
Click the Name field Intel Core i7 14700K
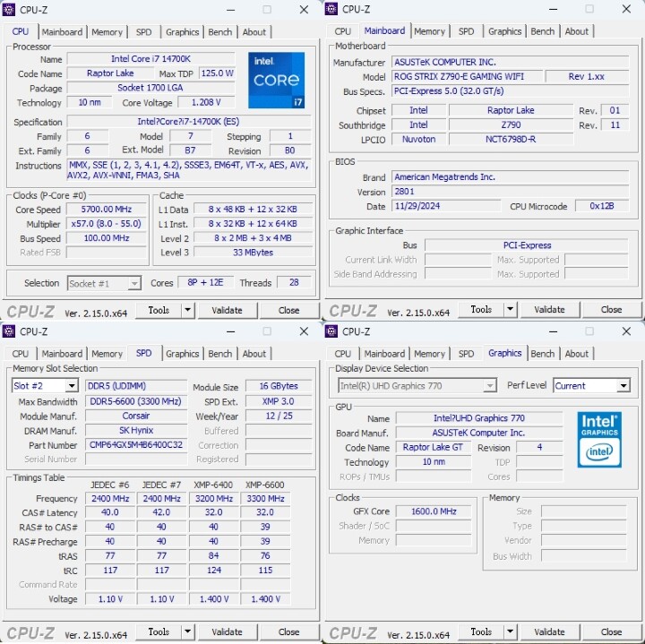151,59
